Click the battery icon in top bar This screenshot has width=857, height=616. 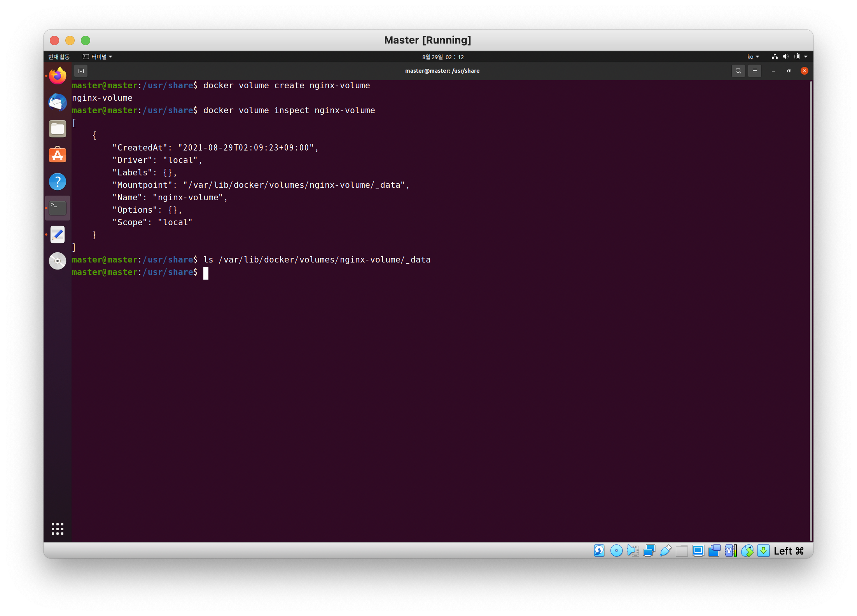point(797,57)
